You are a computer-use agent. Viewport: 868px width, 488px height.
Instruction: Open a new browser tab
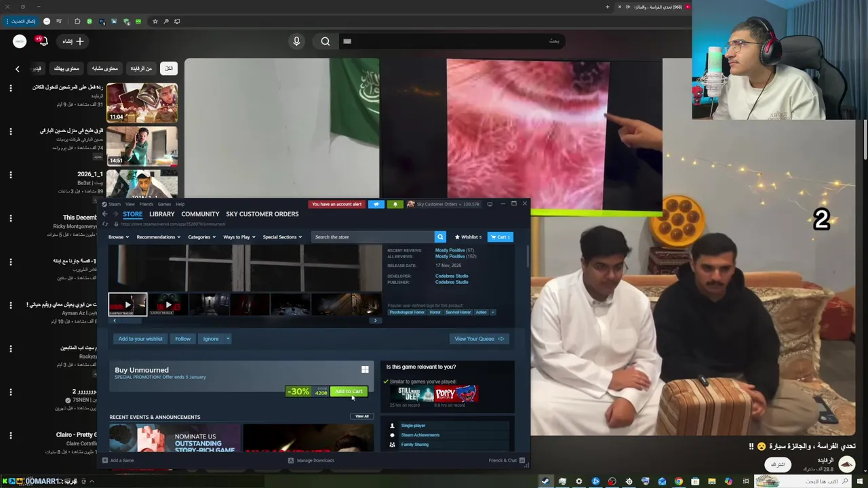click(x=608, y=7)
